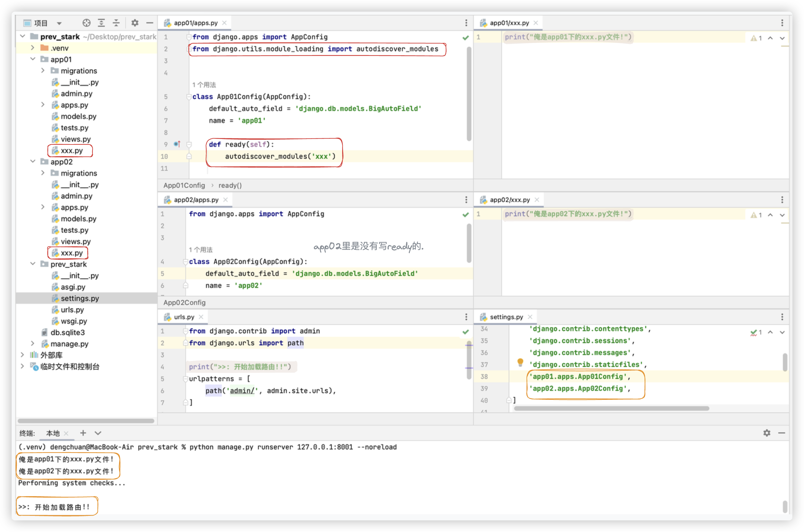Click the expand all icon in project panel
804x532 pixels.
[x=101, y=23]
